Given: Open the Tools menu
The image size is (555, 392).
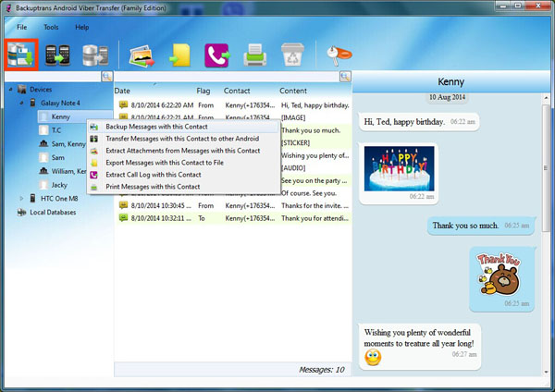Looking at the screenshot, I should (x=51, y=27).
